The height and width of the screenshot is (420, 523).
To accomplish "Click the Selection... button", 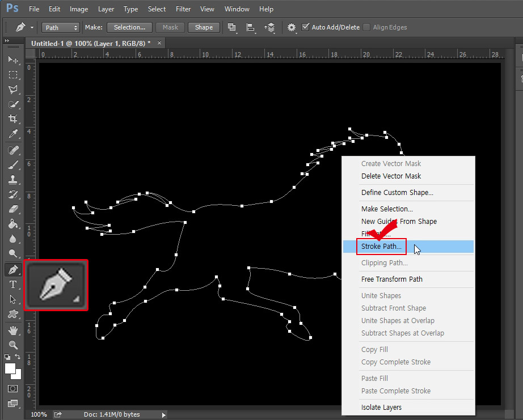I will coord(129,27).
